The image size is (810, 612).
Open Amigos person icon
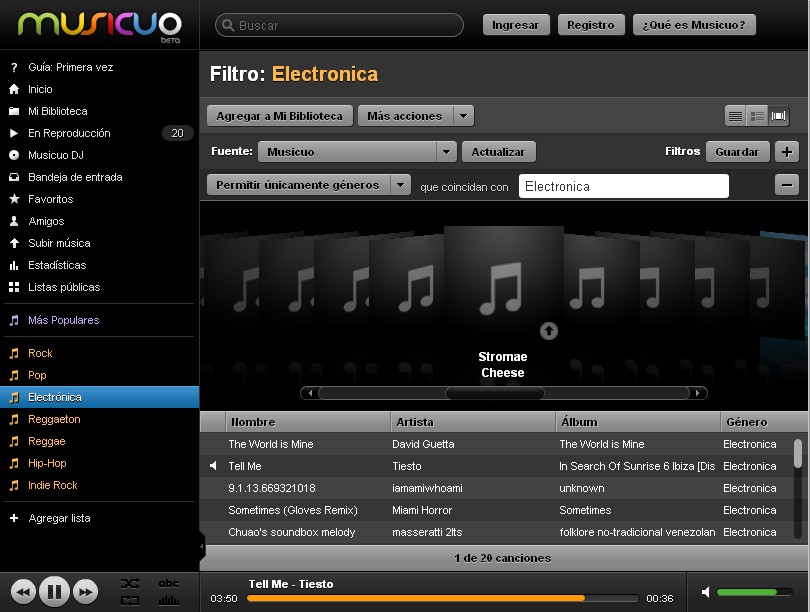14,221
